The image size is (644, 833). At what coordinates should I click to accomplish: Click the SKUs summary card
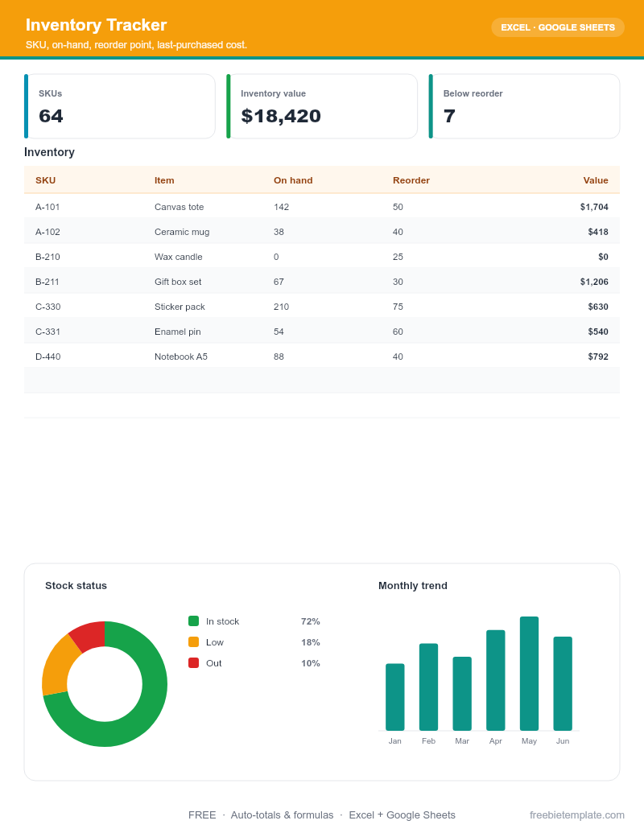point(120,106)
